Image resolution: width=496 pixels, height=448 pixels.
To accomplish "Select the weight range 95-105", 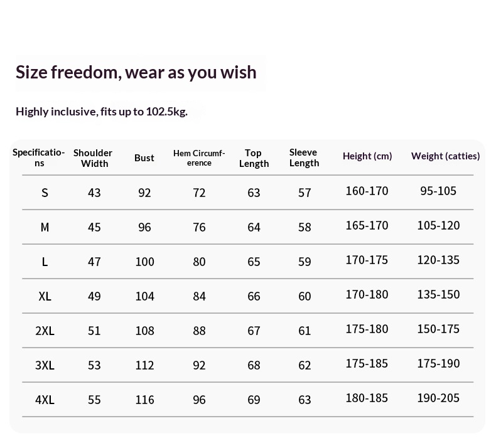I will click(x=438, y=191).
